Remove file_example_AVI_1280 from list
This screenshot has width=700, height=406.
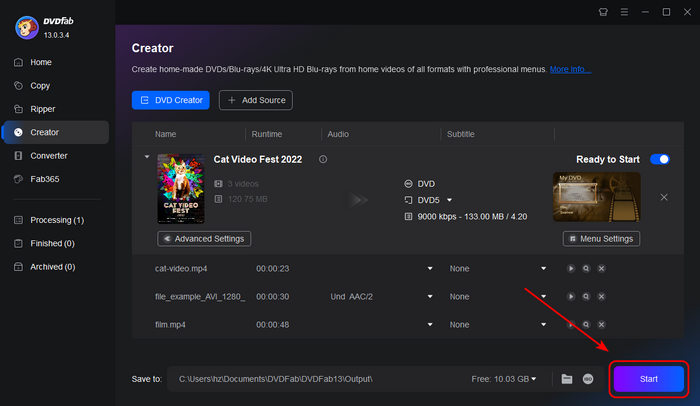pyautogui.click(x=601, y=297)
